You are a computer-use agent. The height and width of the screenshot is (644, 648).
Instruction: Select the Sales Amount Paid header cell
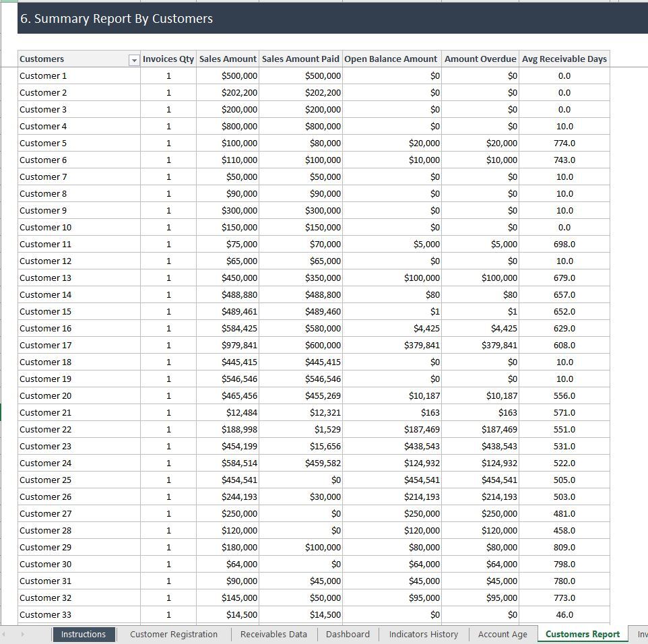[300, 59]
